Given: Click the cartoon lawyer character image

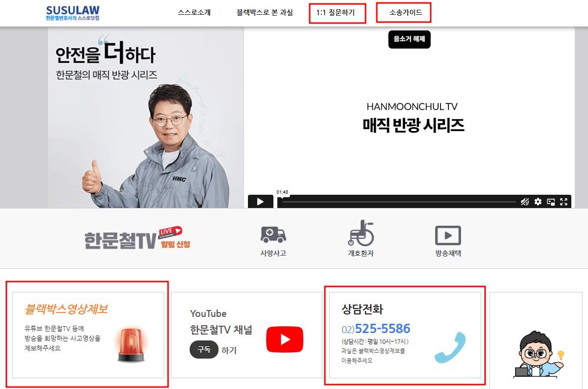Looking at the screenshot, I should click(x=538, y=354).
